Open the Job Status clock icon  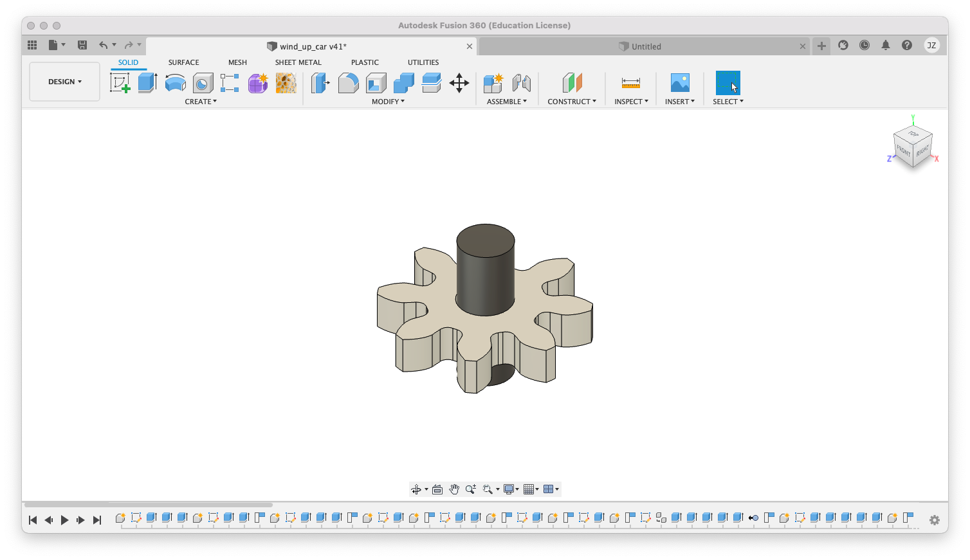pos(865,45)
